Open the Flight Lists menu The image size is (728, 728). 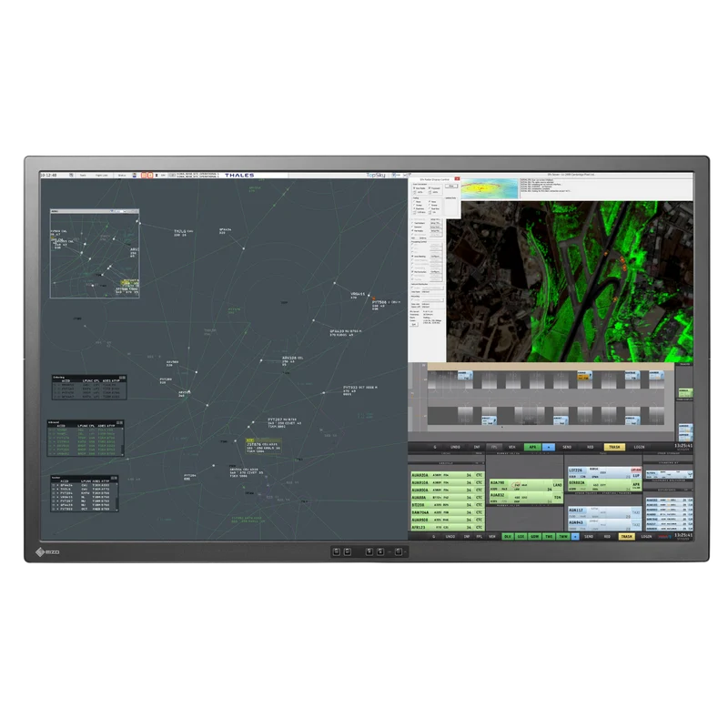102,176
